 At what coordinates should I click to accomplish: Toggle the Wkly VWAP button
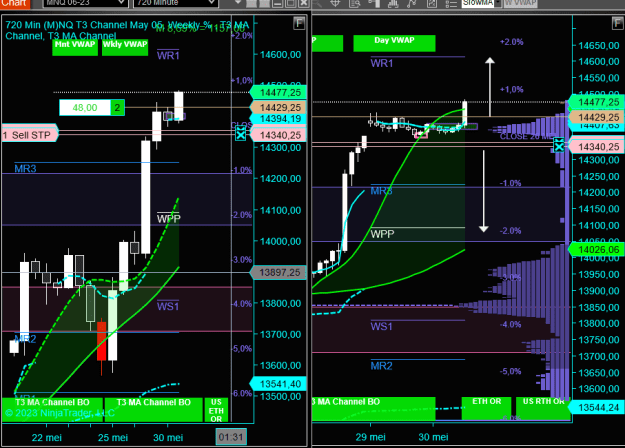pyautogui.click(x=125, y=47)
